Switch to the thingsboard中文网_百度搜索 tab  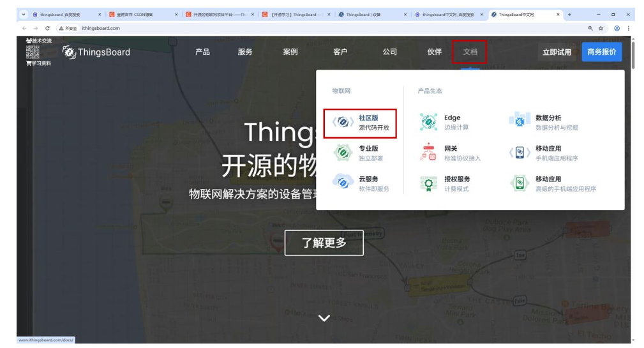449,15
